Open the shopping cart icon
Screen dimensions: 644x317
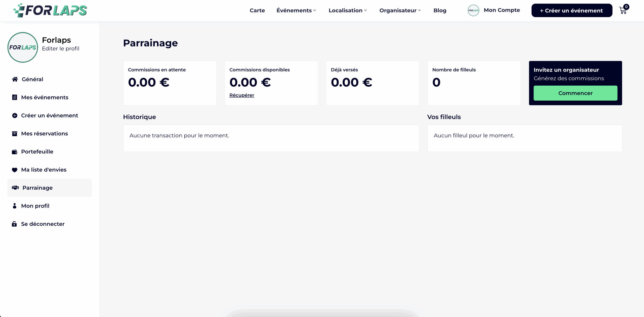pyautogui.click(x=623, y=11)
